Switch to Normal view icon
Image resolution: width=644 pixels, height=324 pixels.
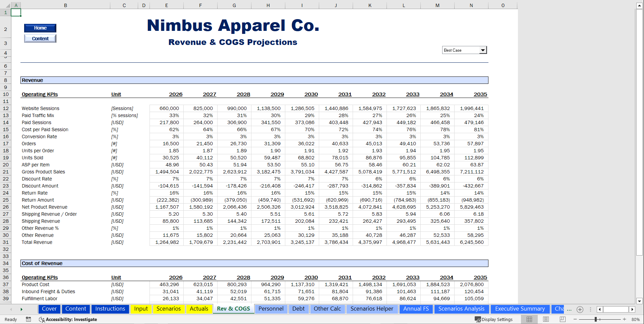click(x=529, y=319)
